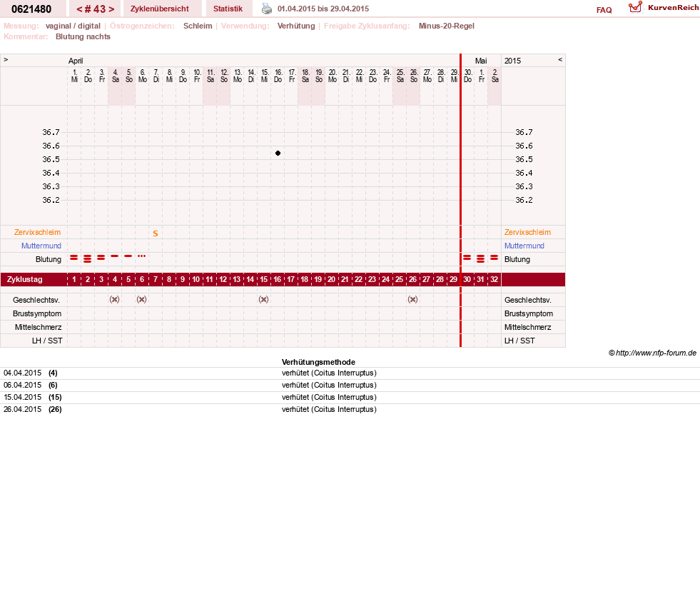The width and height of the screenshot is (700, 604).
Task: Go to previous or next cycle via < # 43 >
Action: [x=95, y=9]
